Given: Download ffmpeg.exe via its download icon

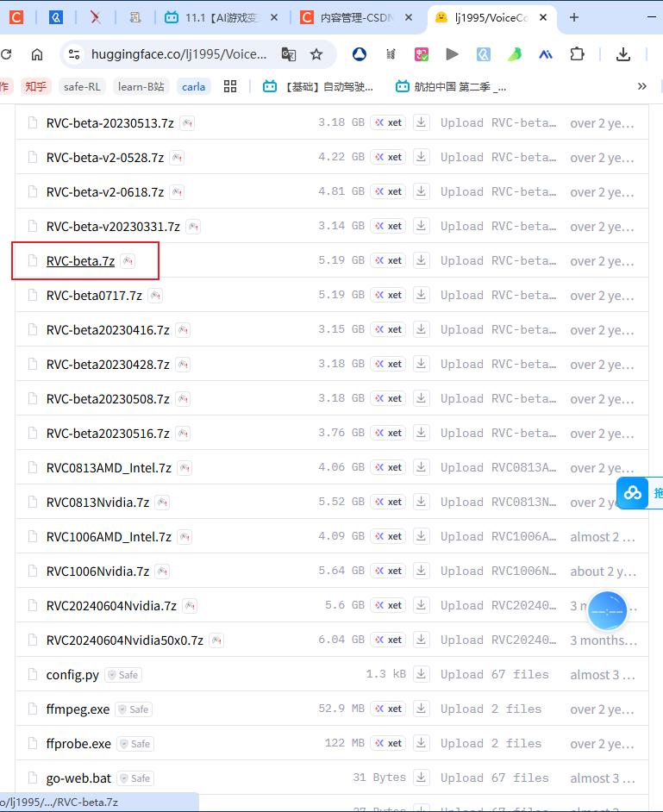Looking at the screenshot, I should coord(421,709).
